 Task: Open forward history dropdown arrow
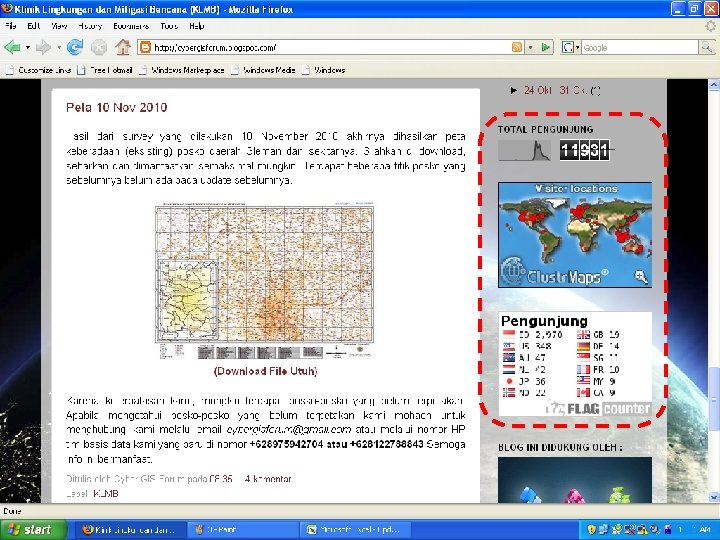(59, 47)
